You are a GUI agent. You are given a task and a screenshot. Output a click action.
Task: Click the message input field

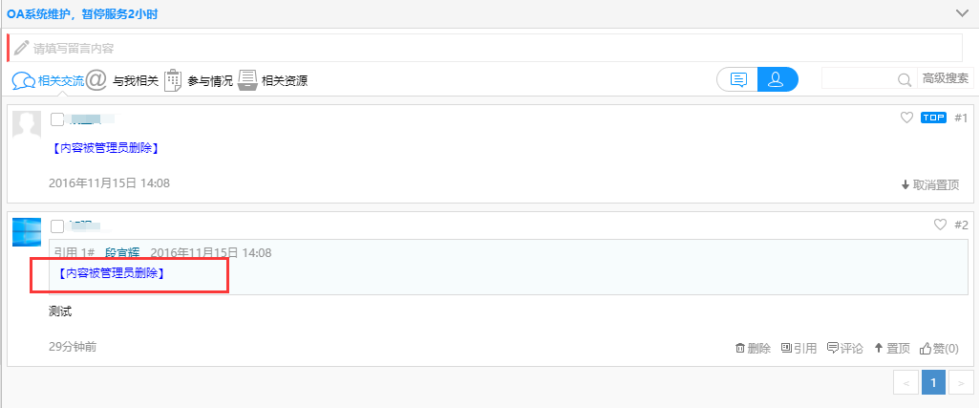487,47
